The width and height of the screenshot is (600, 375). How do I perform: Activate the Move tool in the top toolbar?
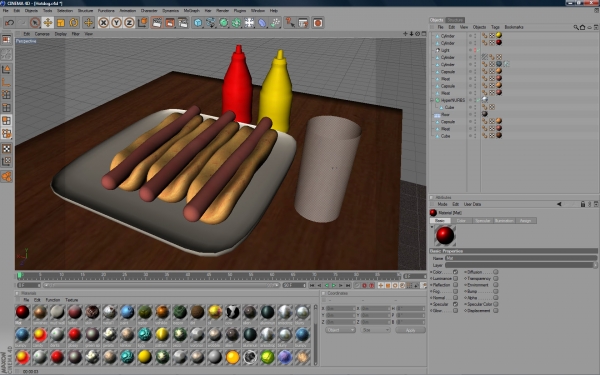tap(48, 23)
